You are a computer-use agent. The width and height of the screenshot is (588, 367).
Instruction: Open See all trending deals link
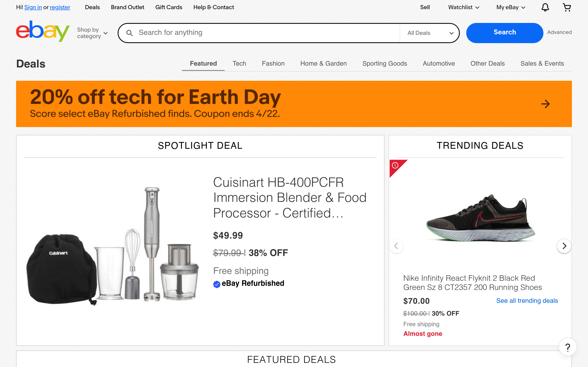tap(527, 300)
